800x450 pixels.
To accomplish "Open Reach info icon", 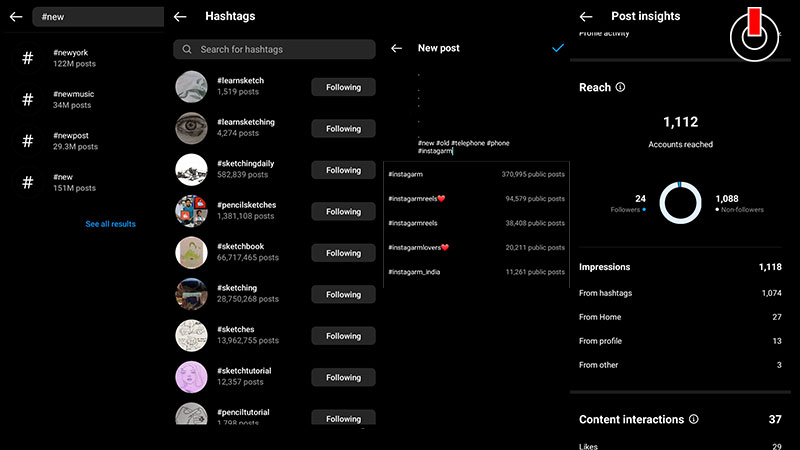I will [620, 87].
